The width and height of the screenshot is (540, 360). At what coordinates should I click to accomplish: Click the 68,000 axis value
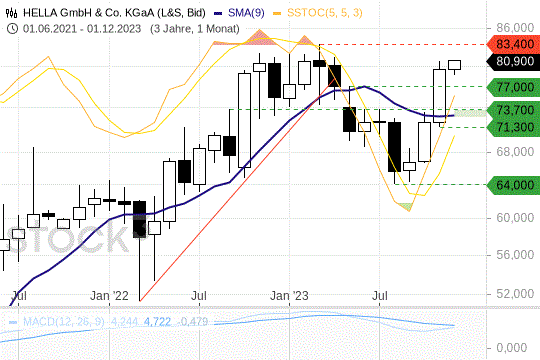coord(515,152)
